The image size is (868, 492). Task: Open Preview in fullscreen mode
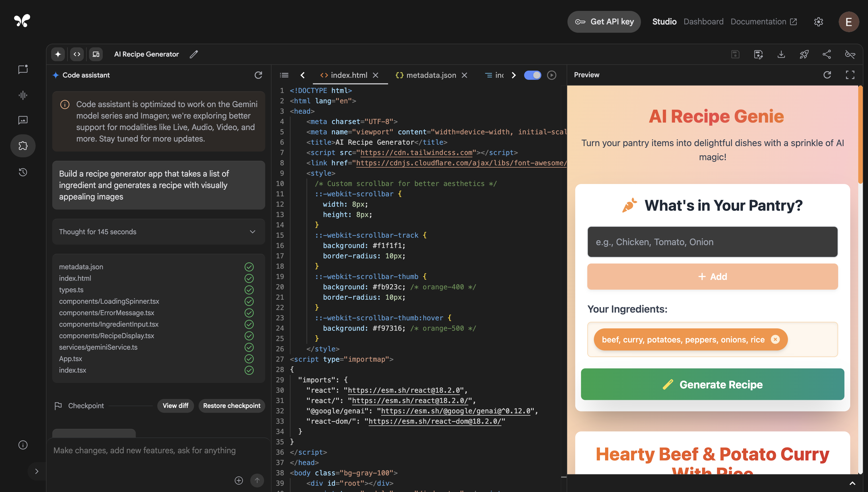(x=850, y=75)
